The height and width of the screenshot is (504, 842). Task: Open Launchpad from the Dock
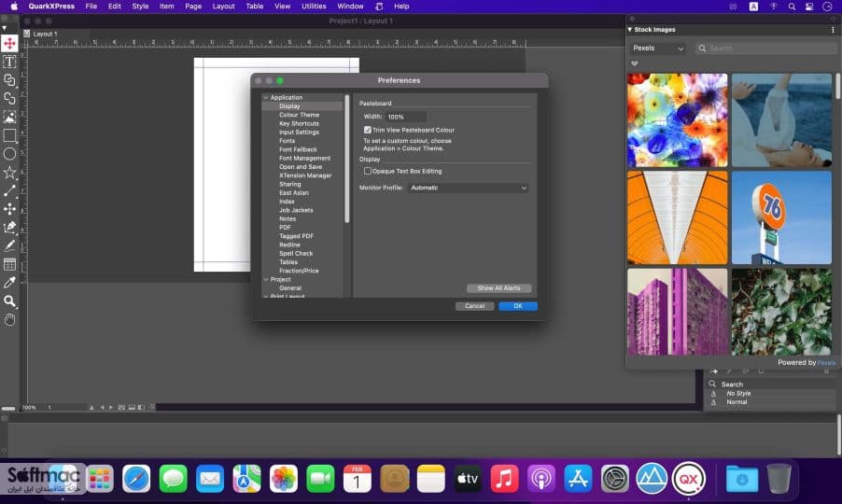tap(99, 478)
